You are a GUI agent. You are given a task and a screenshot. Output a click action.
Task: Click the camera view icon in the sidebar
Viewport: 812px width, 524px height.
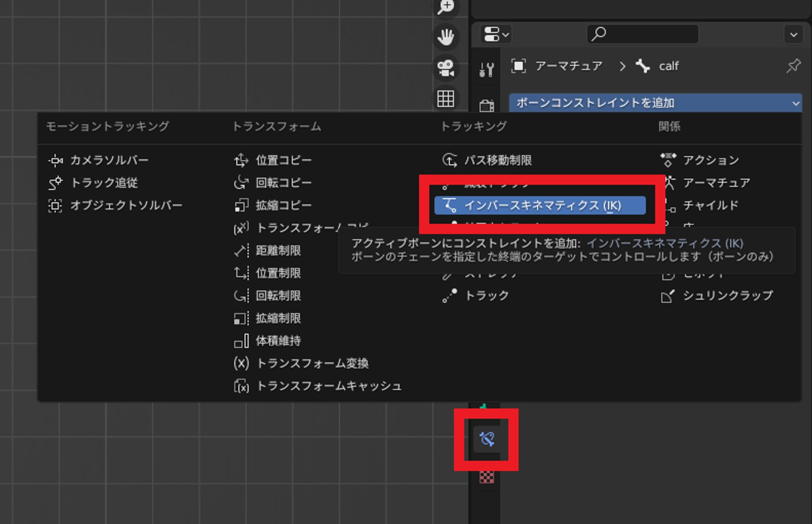pyautogui.click(x=445, y=68)
